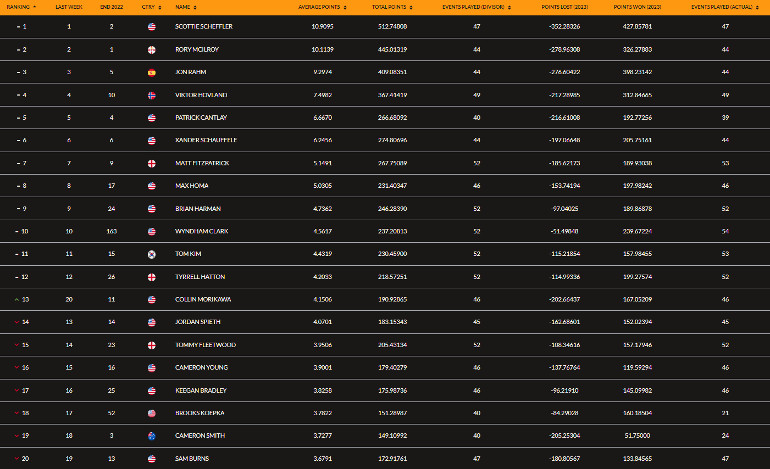Select Scheffler's average points 10.9095
Viewport: 770px width, 469px height.
[x=322, y=27]
